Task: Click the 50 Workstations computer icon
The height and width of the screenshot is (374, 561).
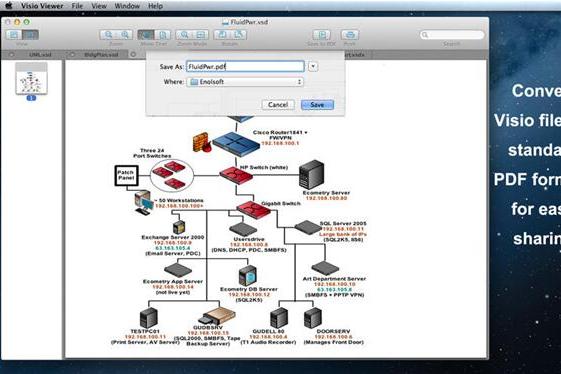Action: coord(143,203)
